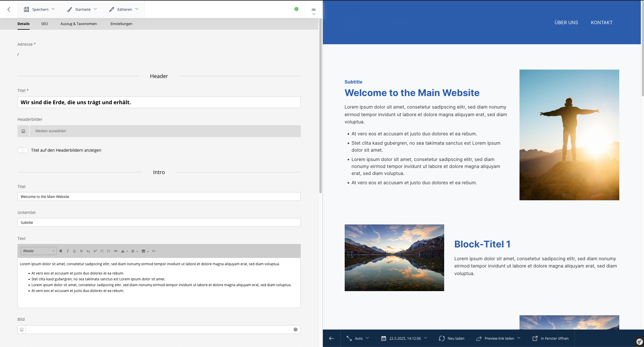Viewport: 644px width, 347px height.
Task: Switch to the SEO tab
Action: point(45,24)
